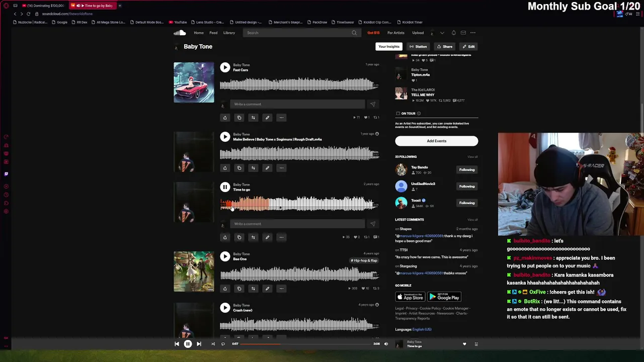Open more options for Make Believe
This screenshot has width=644, height=362.
[281, 168]
